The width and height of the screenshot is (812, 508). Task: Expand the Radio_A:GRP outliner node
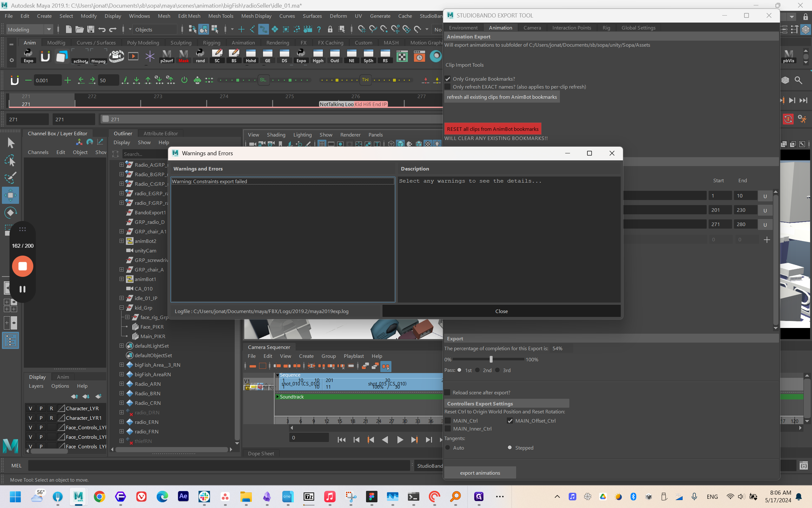pyautogui.click(x=122, y=165)
